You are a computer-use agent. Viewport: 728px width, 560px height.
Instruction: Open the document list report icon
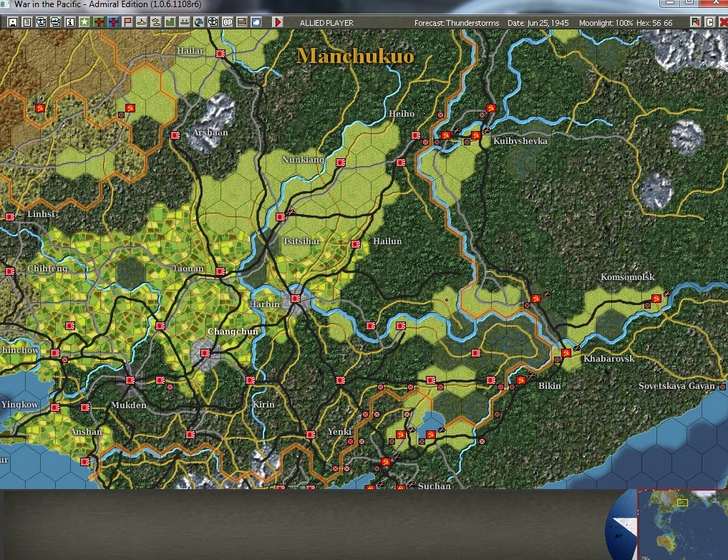point(27,21)
